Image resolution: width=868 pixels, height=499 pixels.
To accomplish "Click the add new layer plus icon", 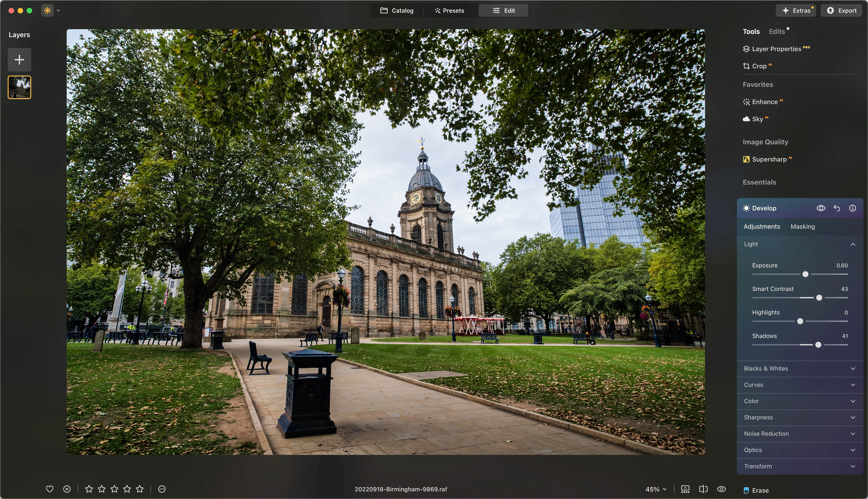I will pyautogui.click(x=19, y=60).
